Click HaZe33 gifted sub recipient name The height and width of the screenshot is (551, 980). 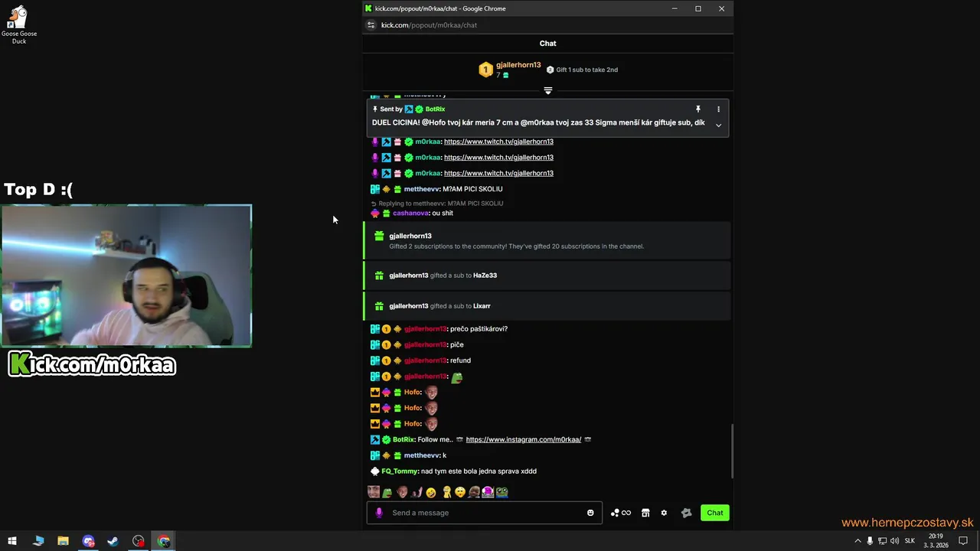coord(485,275)
